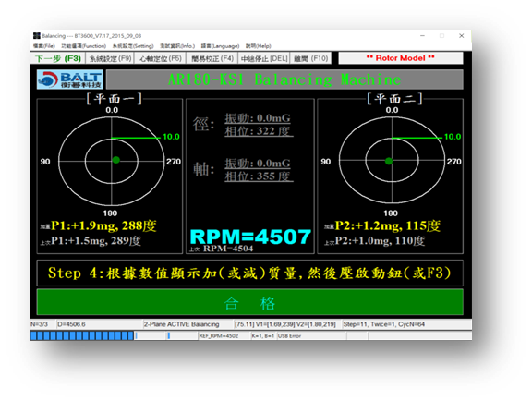Open the Info. menu
Viewport: 532px width, 401px height.
click(x=177, y=46)
